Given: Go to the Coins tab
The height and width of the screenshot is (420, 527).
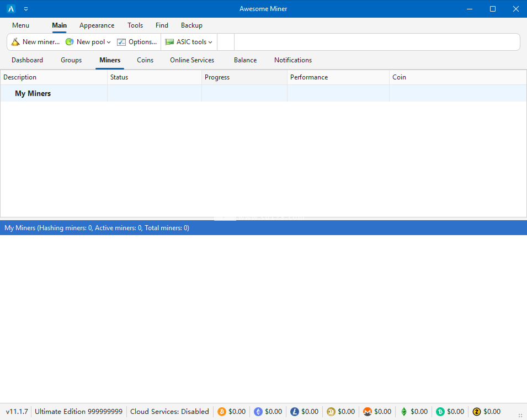Looking at the screenshot, I should (145, 60).
